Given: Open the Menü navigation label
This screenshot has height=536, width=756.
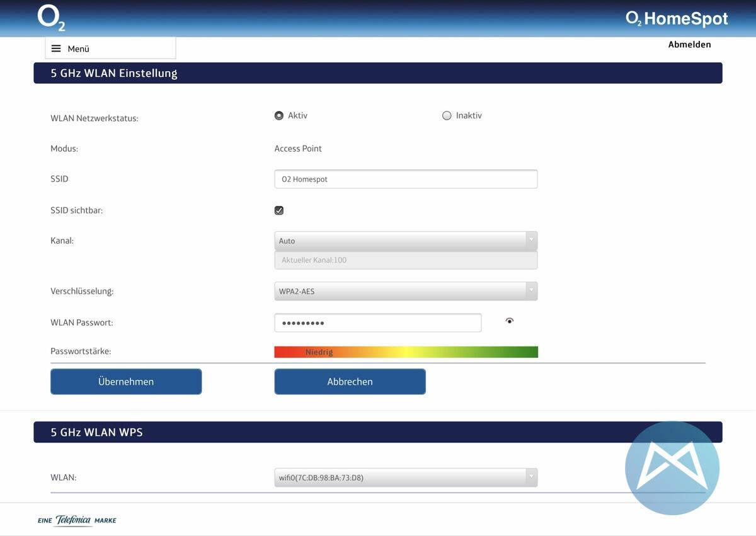Looking at the screenshot, I should 79,48.
